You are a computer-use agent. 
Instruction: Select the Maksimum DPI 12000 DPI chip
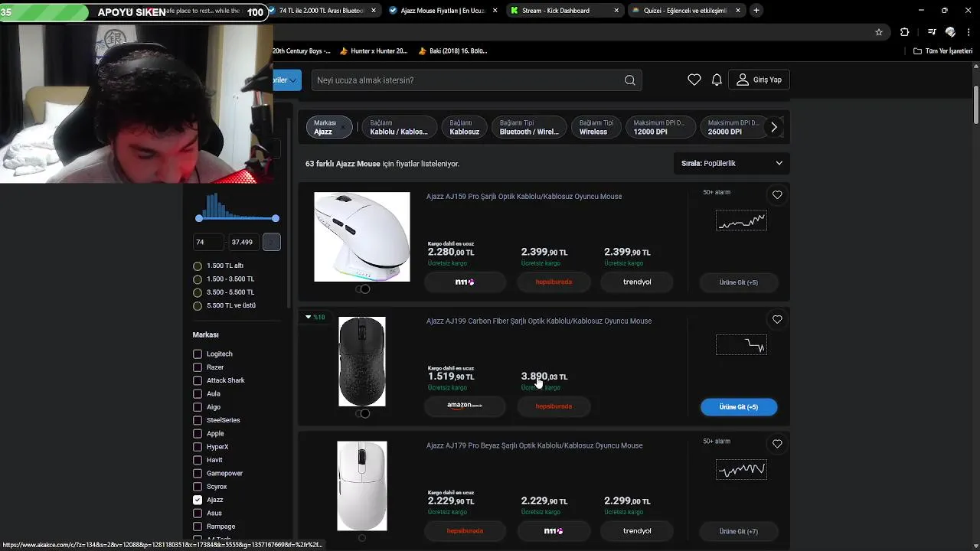coord(660,127)
